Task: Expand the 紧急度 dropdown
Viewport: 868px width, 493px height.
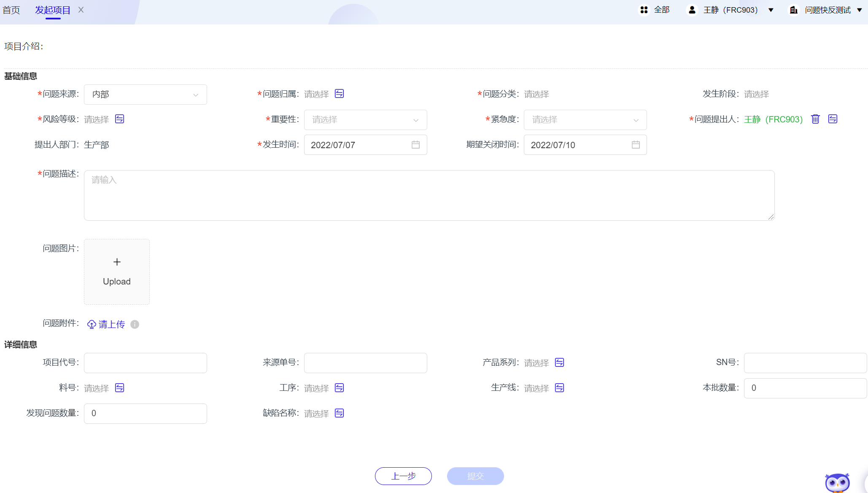Action: click(x=585, y=120)
